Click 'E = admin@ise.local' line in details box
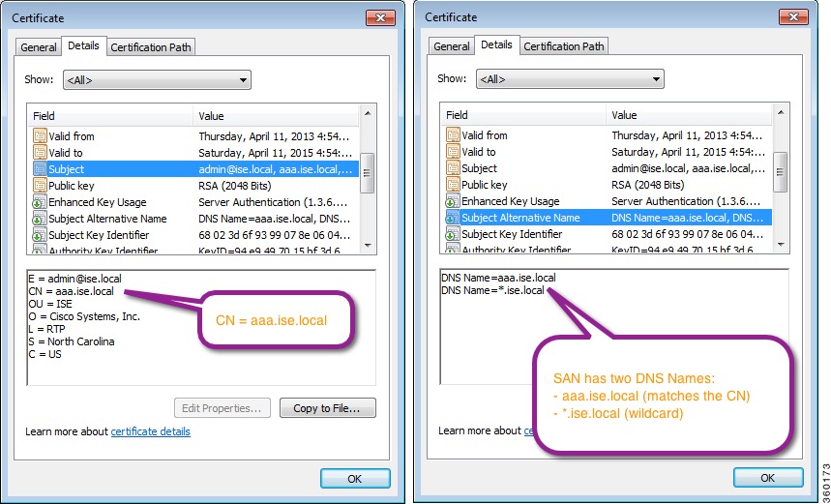Screen dimensions: 831x504 tap(74, 279)
